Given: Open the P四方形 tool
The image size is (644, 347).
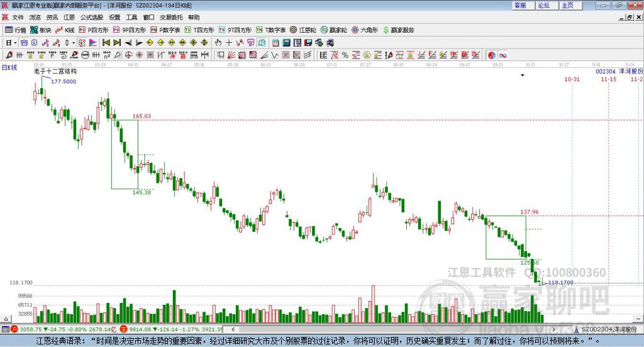Looking at the screenshot, I should (x=94, y=30).
